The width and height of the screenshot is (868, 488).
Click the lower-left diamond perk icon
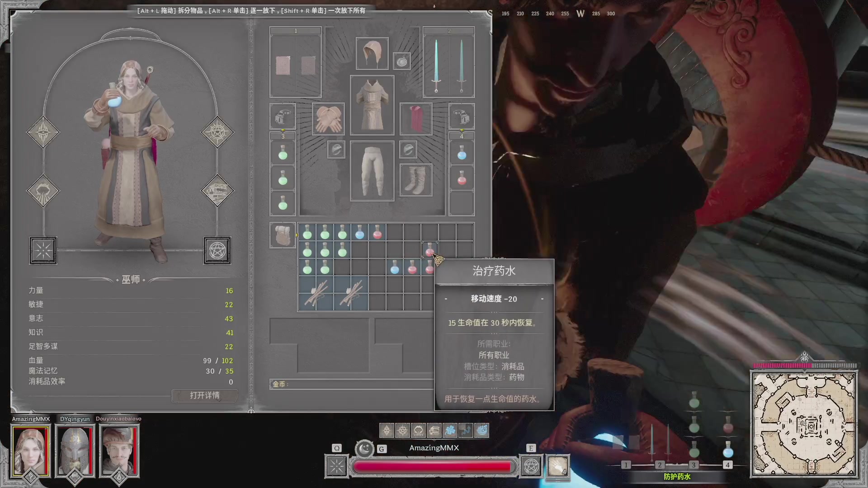[43, 191]
